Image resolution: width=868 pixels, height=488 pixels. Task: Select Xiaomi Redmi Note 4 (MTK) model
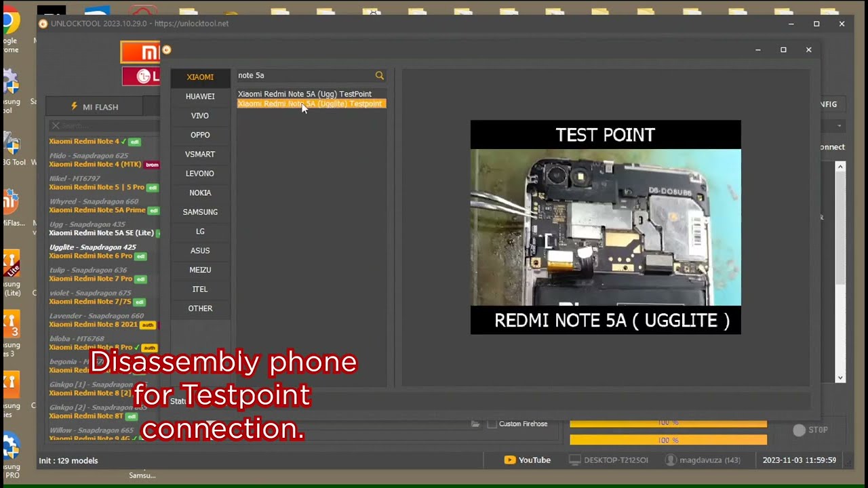click(x=95, y=164)
